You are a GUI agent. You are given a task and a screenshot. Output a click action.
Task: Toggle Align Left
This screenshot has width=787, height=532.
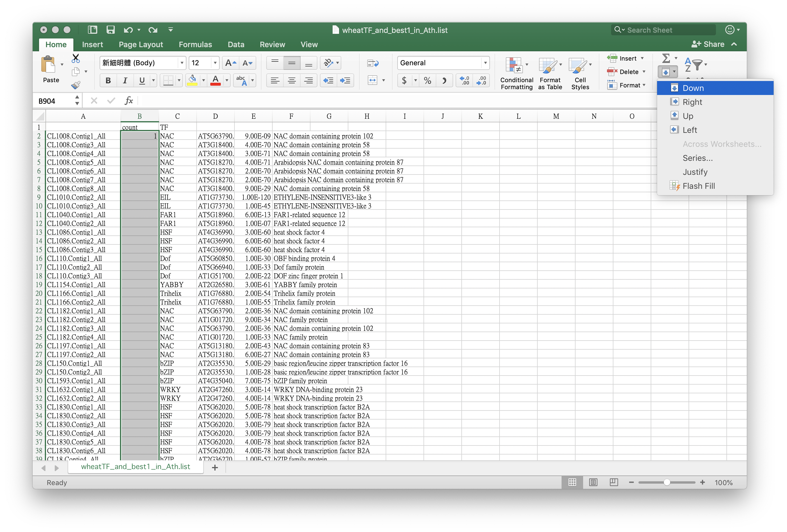click(x=275, y=80)
